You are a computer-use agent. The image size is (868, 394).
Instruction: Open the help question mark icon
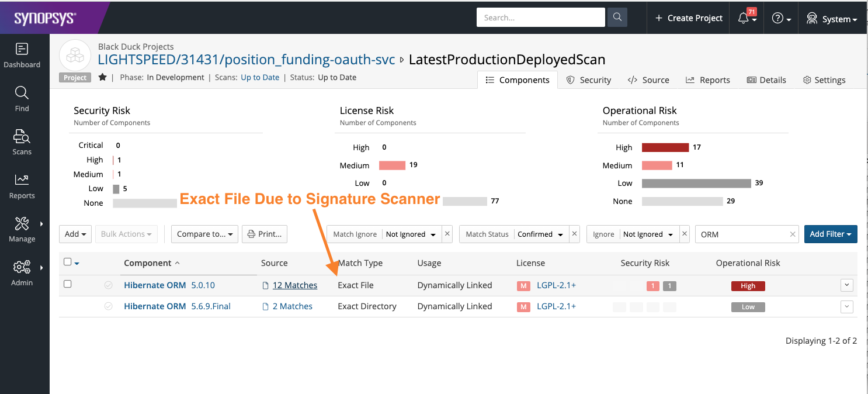pyautogui.click(x=777, y=18)
